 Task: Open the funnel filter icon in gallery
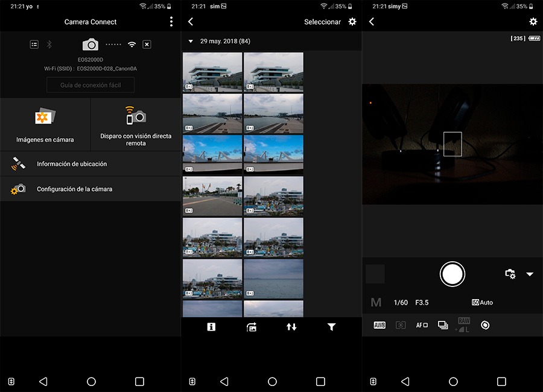(x=331, y=327)
